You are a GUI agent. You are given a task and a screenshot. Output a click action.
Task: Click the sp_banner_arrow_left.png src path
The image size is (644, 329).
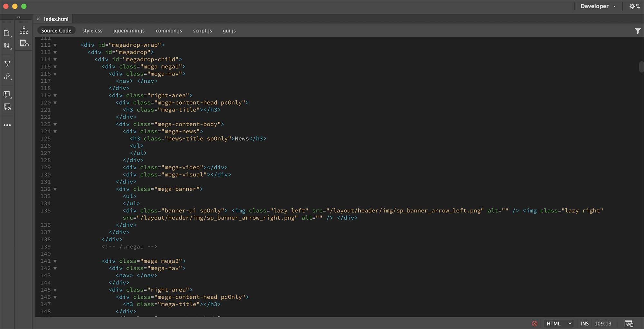(x=405, y=211)
